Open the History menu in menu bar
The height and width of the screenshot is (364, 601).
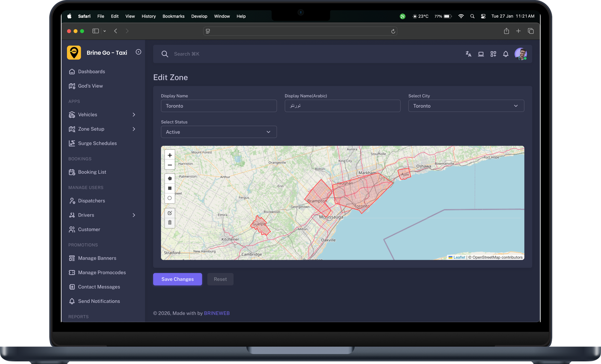tap(149, 16)
